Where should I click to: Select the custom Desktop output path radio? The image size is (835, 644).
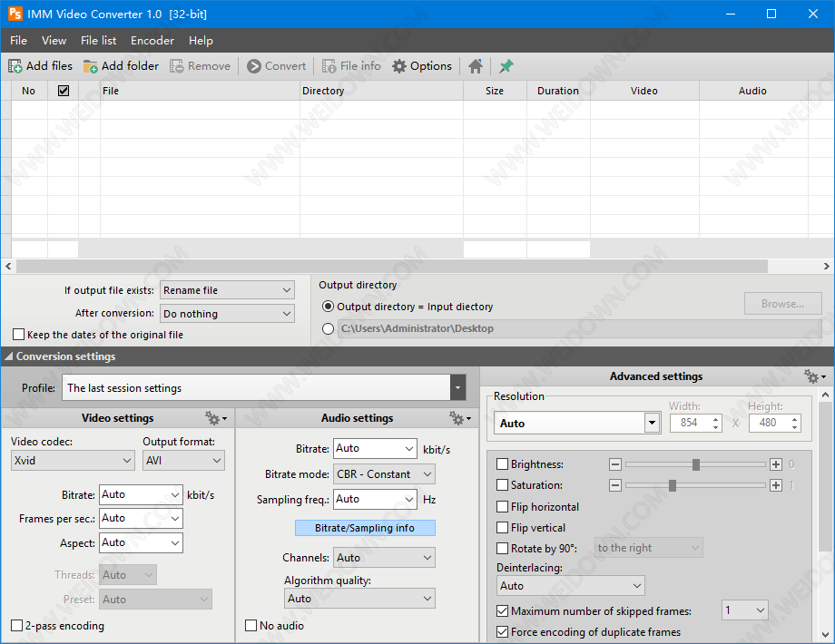pyautogui.click(x=328, y=329)
